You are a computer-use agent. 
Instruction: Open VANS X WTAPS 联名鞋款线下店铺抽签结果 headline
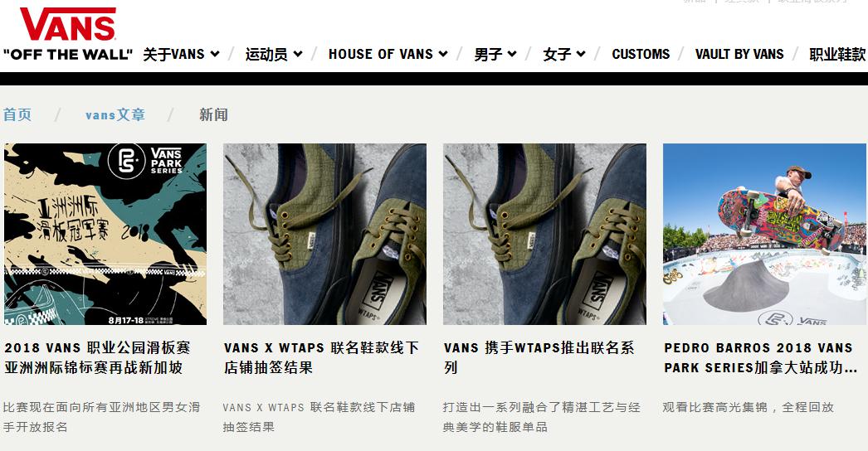click(x=321, y=357)
